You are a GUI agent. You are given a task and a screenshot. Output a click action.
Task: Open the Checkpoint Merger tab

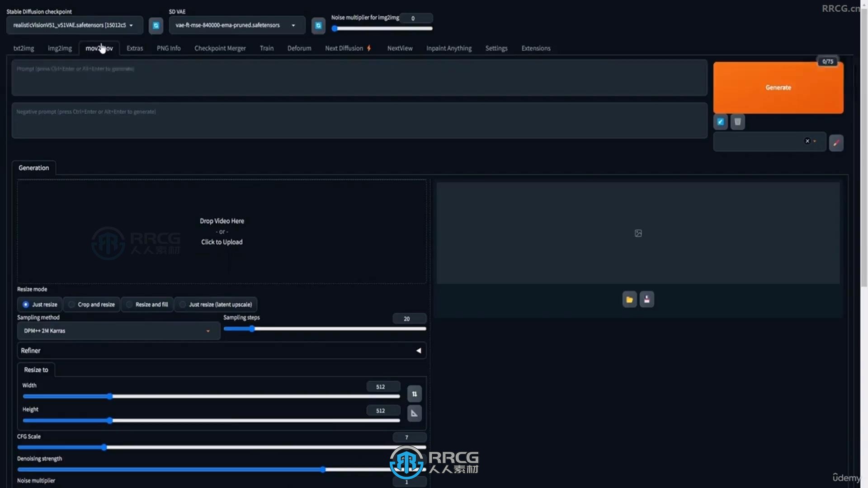coord(220,48)
